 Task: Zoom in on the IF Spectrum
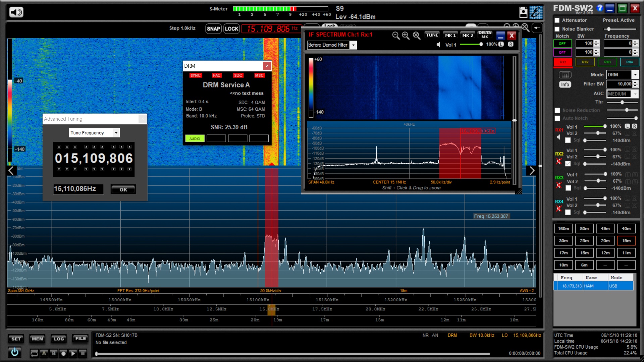[x=406, y=36]
